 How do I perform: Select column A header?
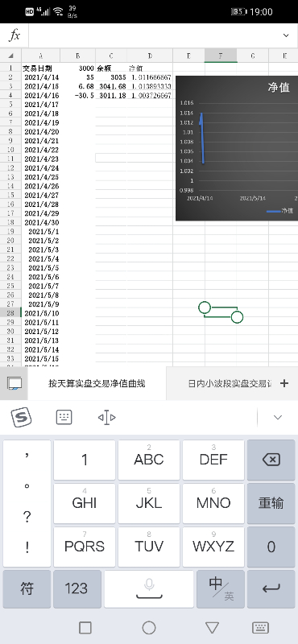pos(41,56)
